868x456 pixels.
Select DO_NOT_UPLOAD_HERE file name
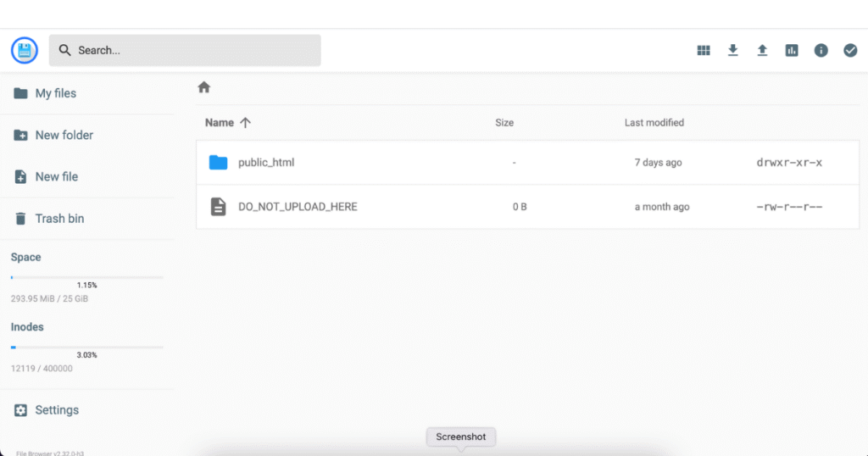pos(298,207)
